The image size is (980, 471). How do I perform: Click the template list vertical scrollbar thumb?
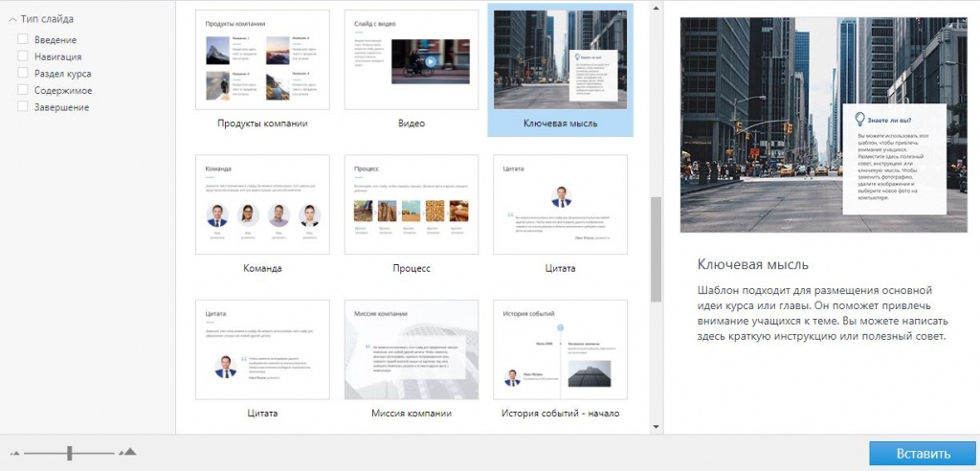(x=656, y=249)
